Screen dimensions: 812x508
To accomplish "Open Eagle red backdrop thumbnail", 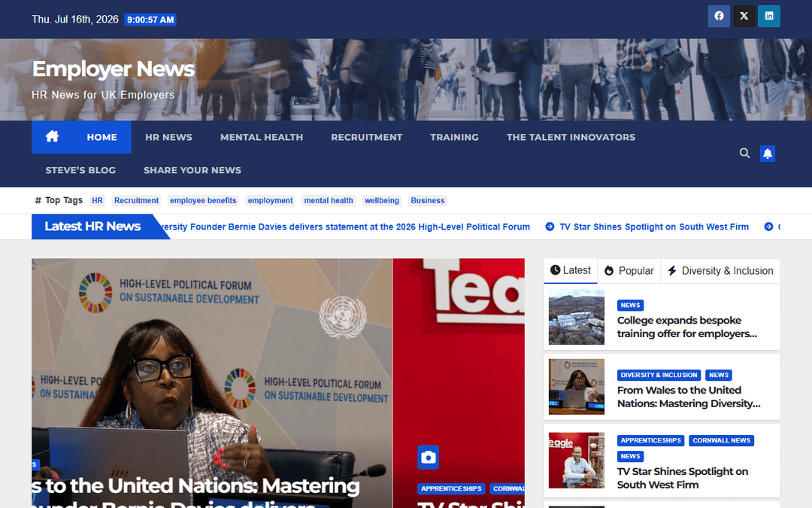I will 577,461.
